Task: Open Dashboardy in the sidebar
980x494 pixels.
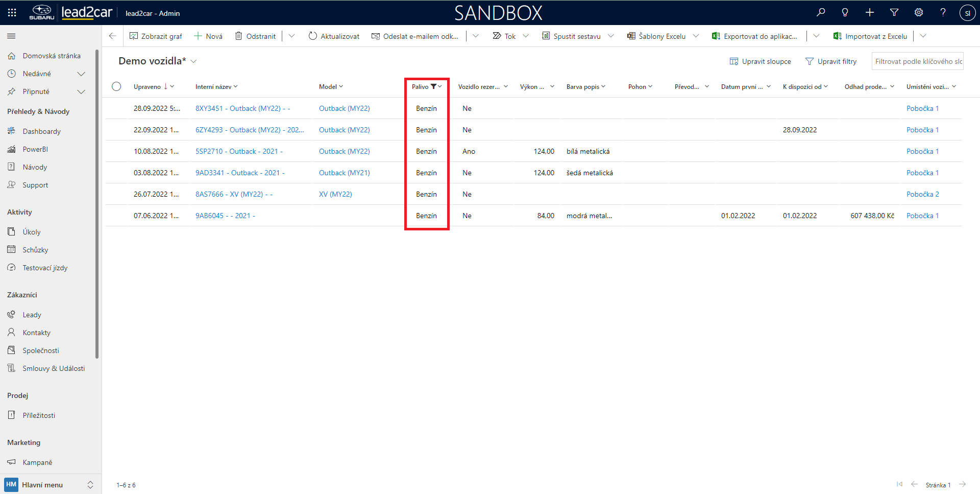Action: (41, 131)
